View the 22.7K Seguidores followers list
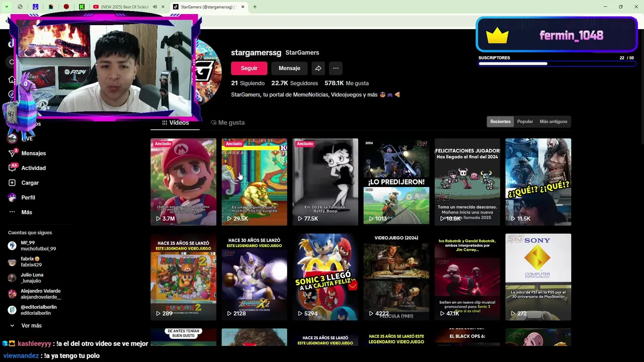This screenshot has height=362, width=644. tap(295, 83)
